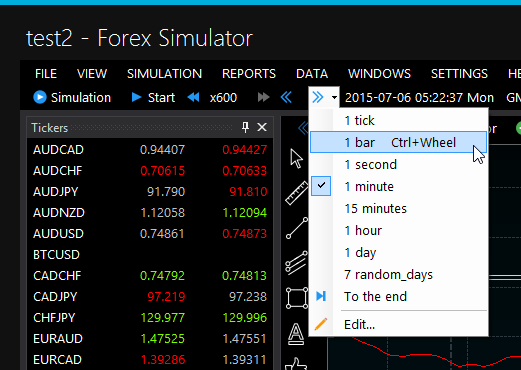This screenshot has width=521, height=370.
Task: Click the simulation date 2015-07-06 05:22:37 Mon
Action: tap(419, 98)
